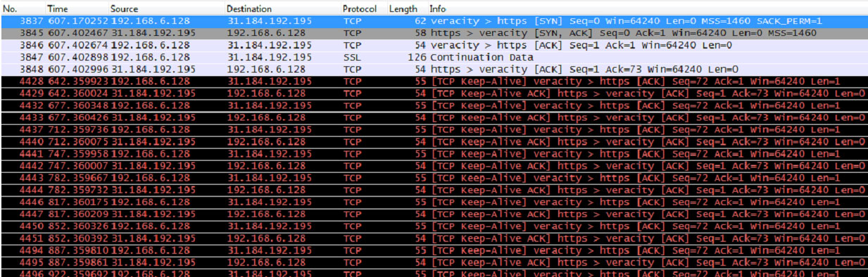This screenshot has width=868, height=277.
Task: Select Keep-Alive ACK packet number 4444
Action: point(434,190)
